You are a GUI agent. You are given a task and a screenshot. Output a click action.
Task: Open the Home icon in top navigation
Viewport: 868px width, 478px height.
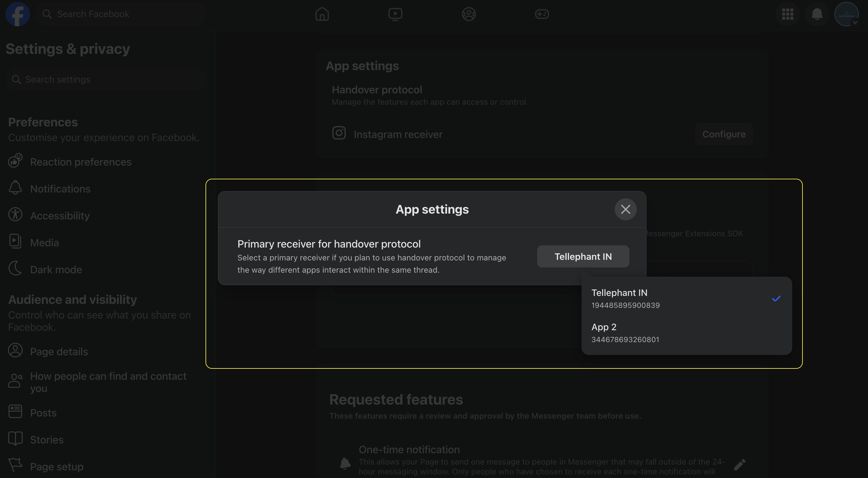click(x=322, y=14)
